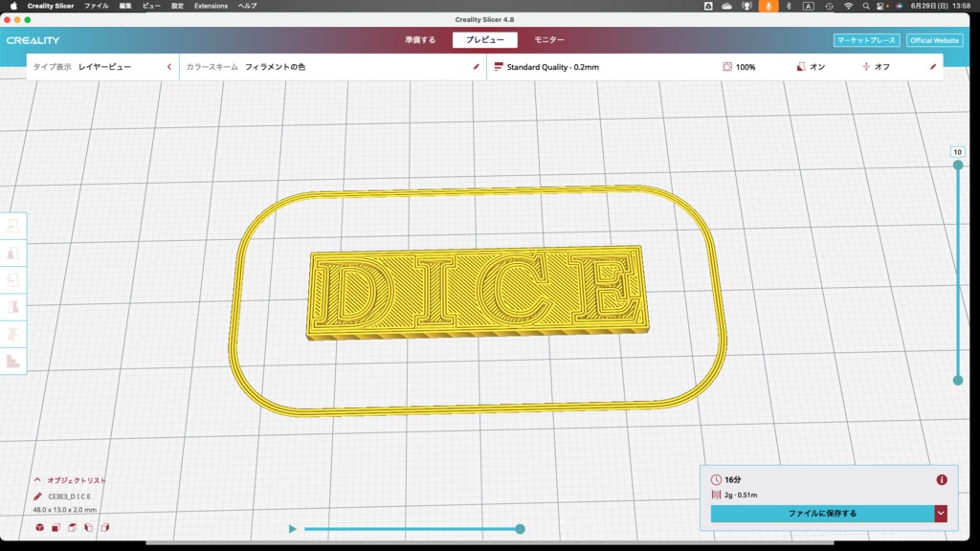
Task: Switch to right side view cube icon
Action: pyautogui.click(x=105, y=527)
